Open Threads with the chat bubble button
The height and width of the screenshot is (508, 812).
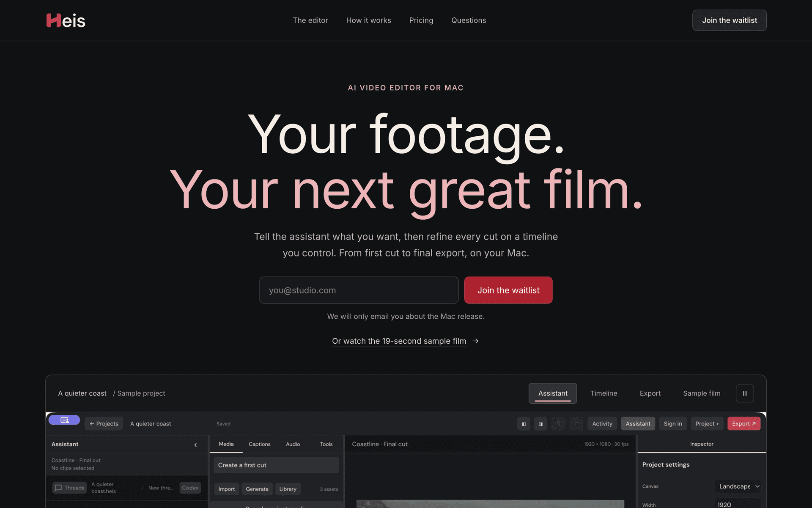point(70,488)
